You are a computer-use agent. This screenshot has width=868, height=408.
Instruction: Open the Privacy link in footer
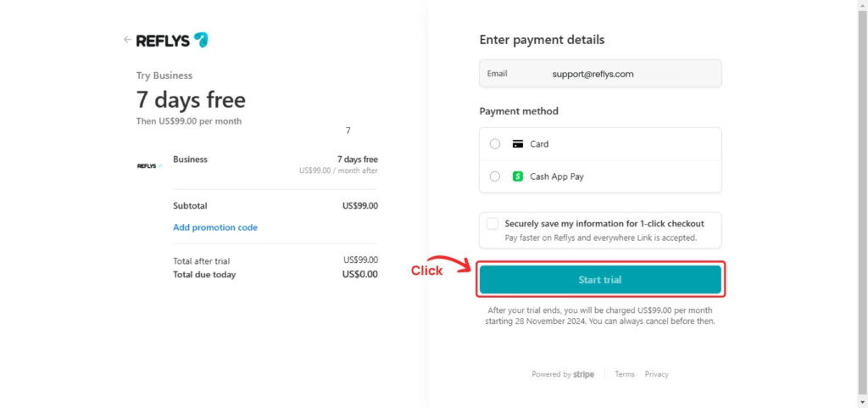click(657, 374)
